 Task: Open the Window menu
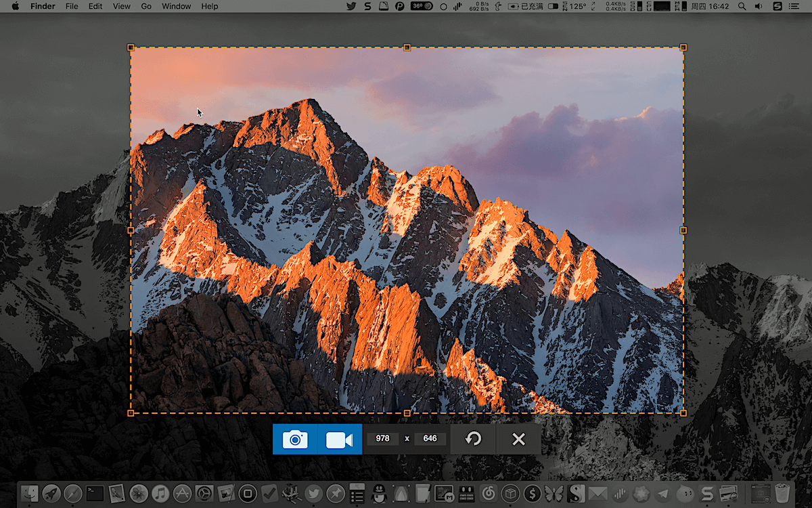click(x=176, y=6)
